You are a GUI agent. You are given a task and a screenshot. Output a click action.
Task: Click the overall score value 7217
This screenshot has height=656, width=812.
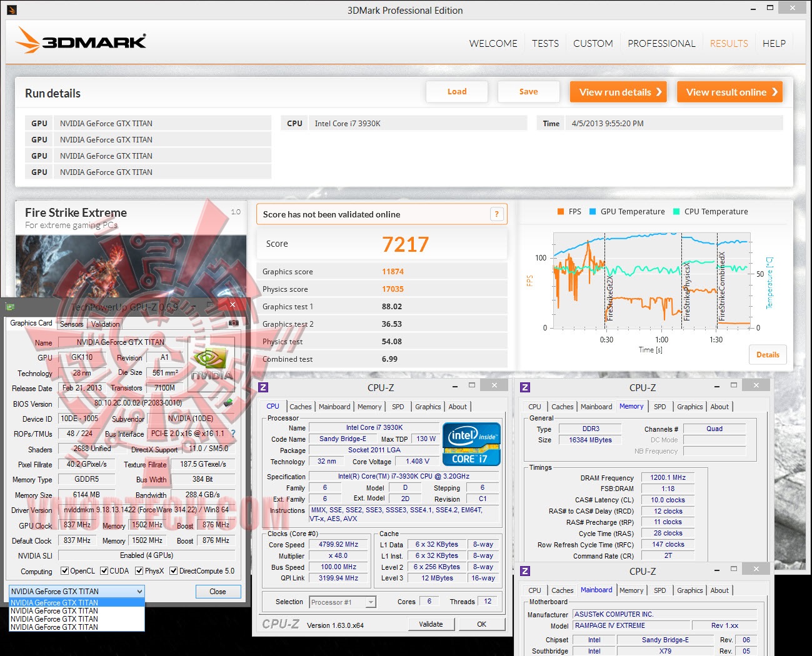click(x=405, y=244)
